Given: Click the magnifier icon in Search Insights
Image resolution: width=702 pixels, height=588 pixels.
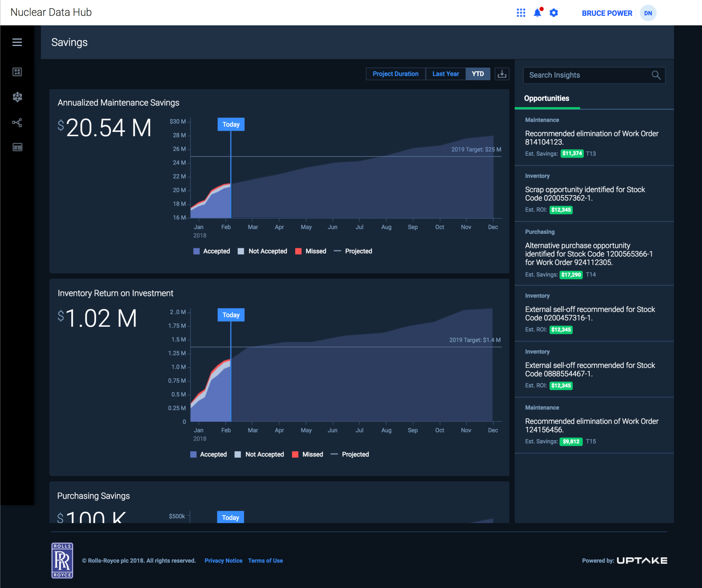Looking at the screenshot, I should click(x=656, y=75).
